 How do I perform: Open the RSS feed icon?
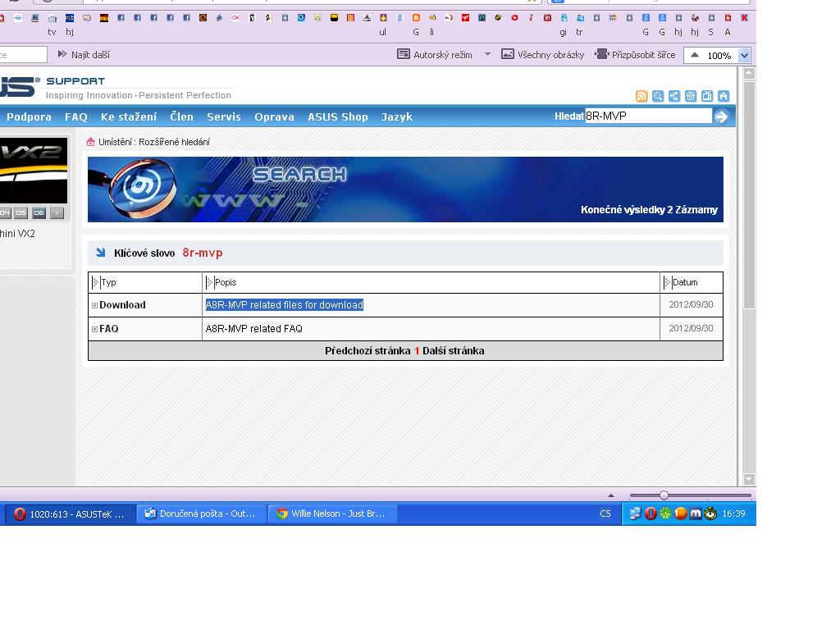[x=641, y=96]
